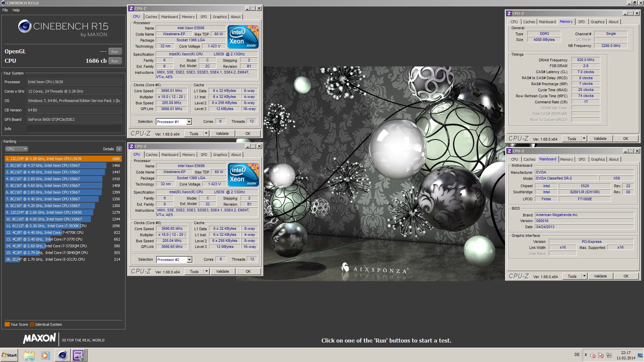Click Validate in Processor #1 CPU-Z window
Screen dimensions: 644x362
click(222, 134)
